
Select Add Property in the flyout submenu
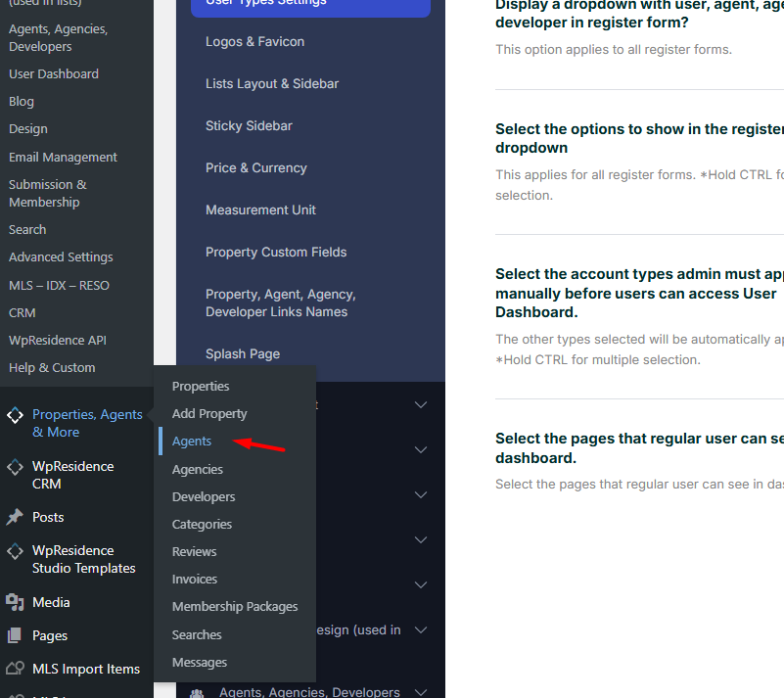tap(209, 414)
